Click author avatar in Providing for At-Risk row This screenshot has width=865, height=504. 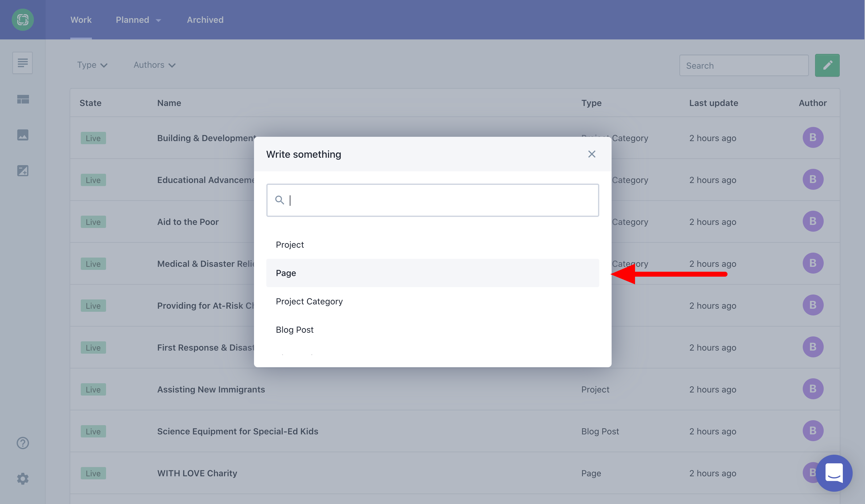coord(813,305)
